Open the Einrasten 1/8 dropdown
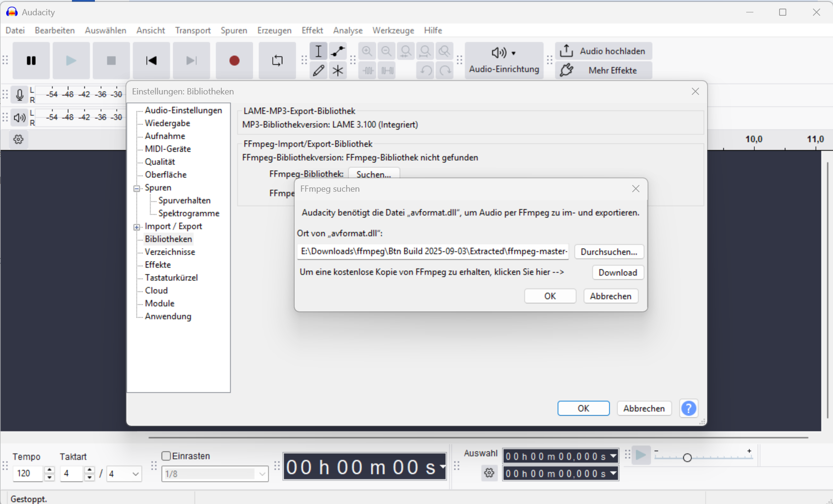 click(215, 473)
